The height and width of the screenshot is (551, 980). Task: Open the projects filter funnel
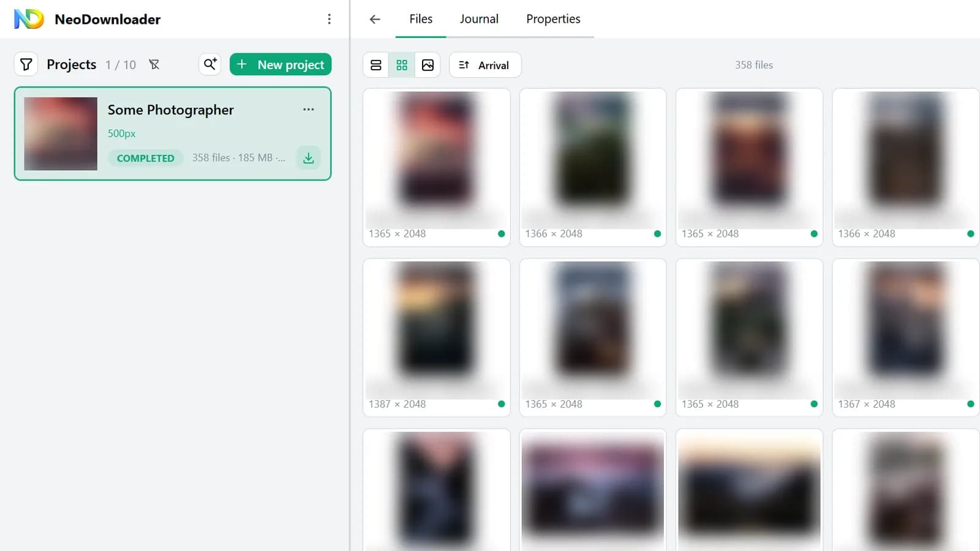click(x=26, y=64)
